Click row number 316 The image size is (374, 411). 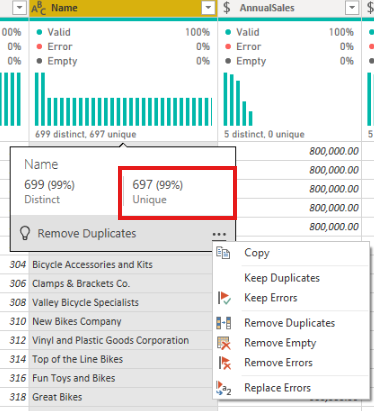click(x=17, y=378)
